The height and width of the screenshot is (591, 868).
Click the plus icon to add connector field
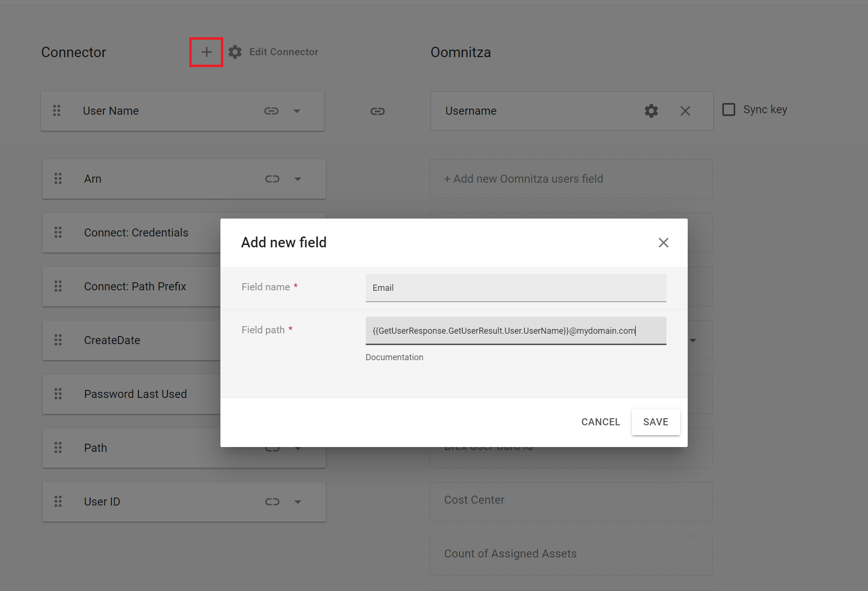(206, 52)
